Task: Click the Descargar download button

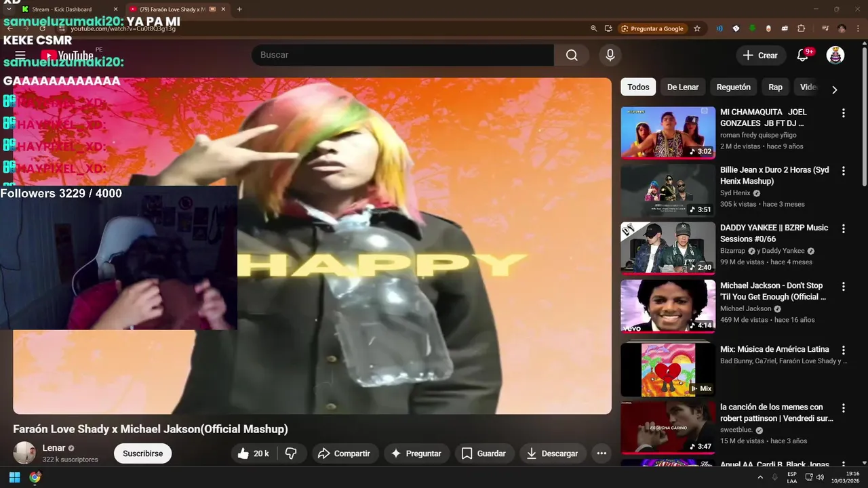Action: (552, 453)
